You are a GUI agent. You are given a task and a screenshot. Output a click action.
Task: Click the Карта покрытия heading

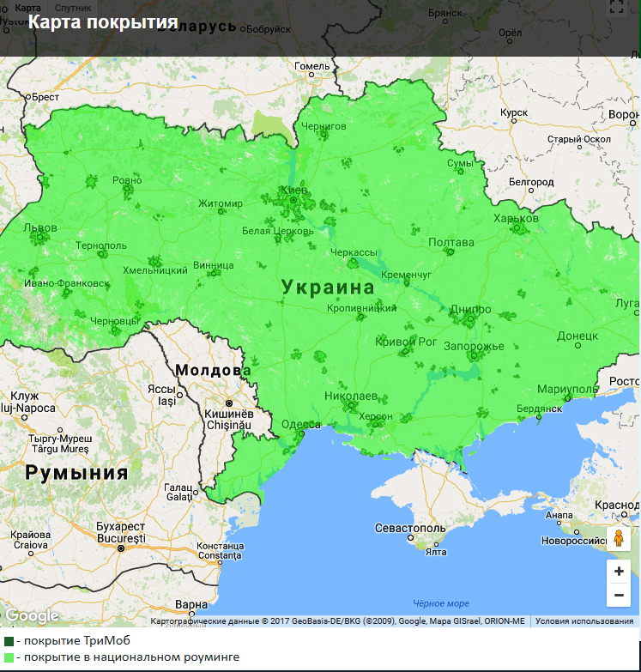coord(103,21)
